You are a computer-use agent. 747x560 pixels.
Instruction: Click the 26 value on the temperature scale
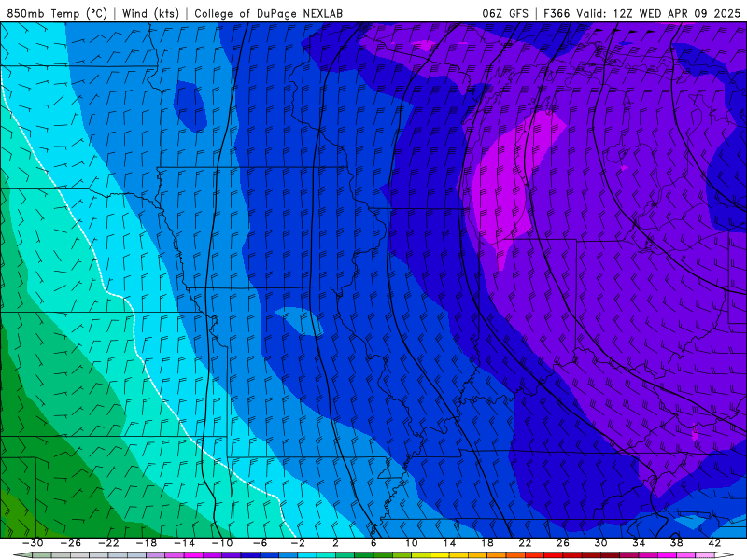(x=563, y=543)
